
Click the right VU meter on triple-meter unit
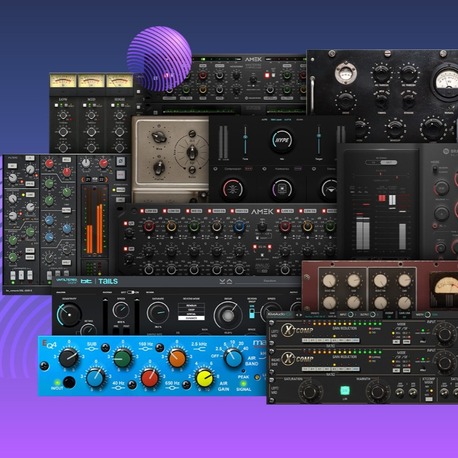[120, 81]
